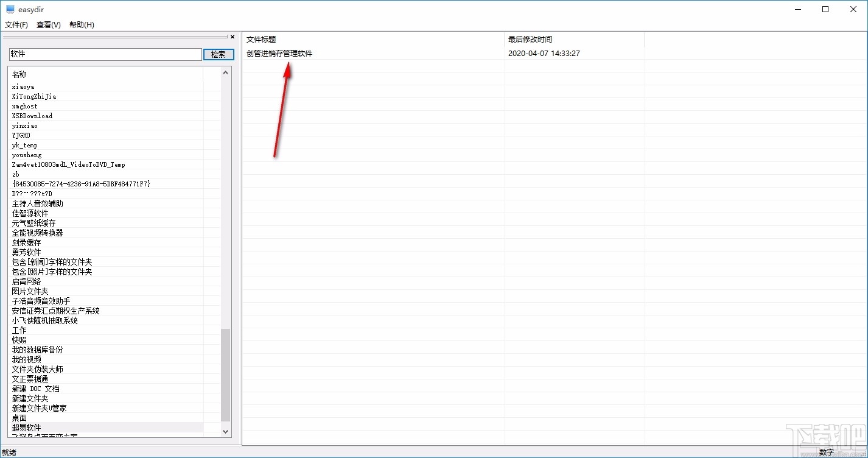Open the 查看(V) menu
Viewport: 868px width, 458px height.
tap(49, 25)
